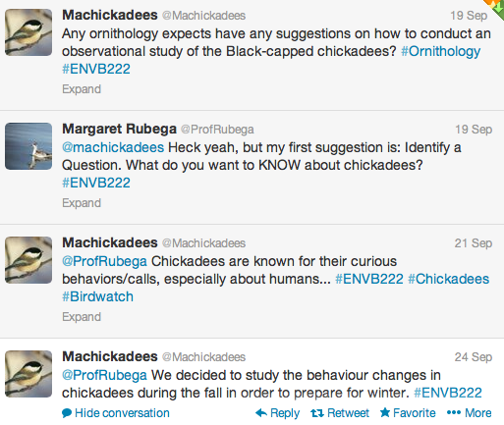Screen dimensions: 504x425
Task: Expand the first Machickadees tweet
Action: pyautogui.click(x=82, y=89)
